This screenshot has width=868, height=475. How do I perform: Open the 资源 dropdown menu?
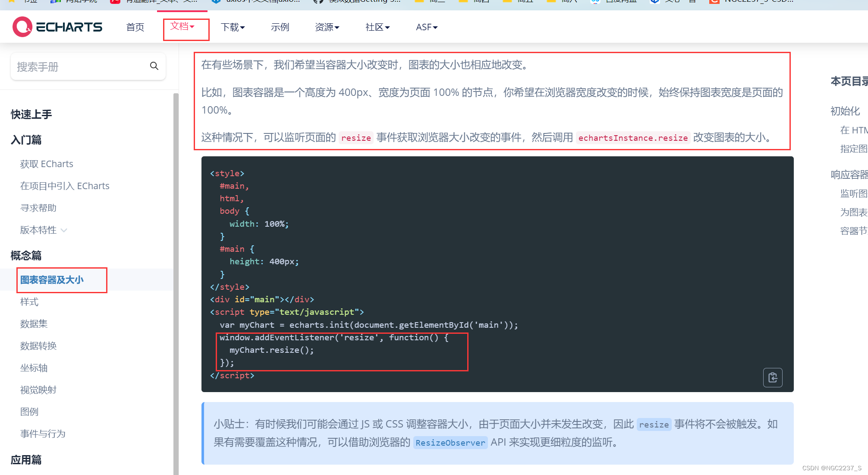coord(327,27)
